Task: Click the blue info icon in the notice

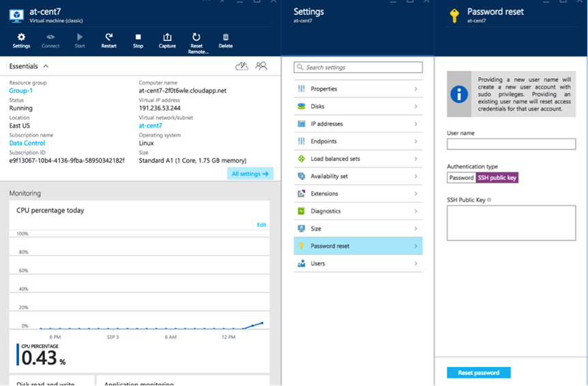Action: [459, 94]
